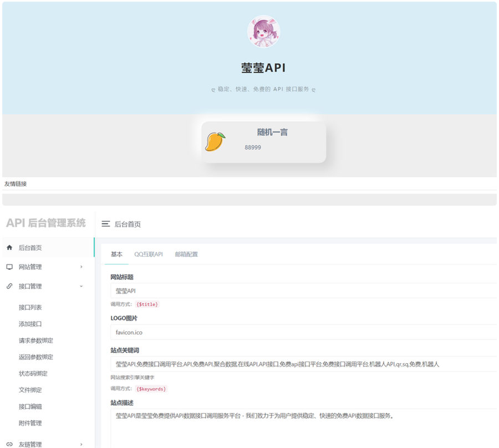This screenshot has height=448, width=499.
Task: Click the mango icon on the 随机一言 card
Action: click(215, 140)
